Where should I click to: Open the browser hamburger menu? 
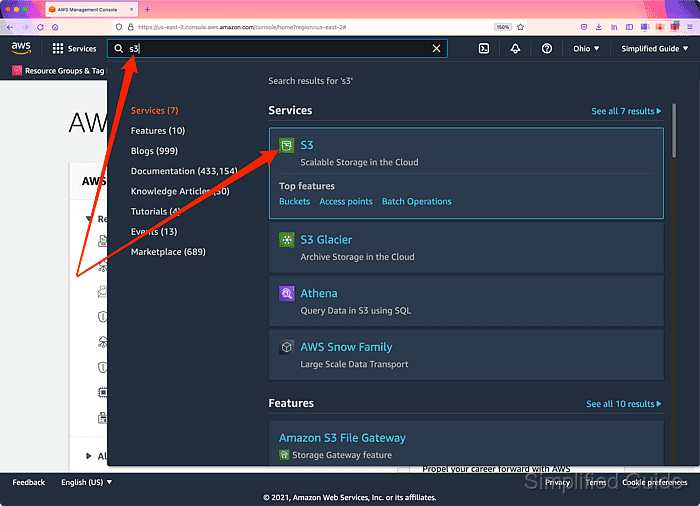point(689,27)
